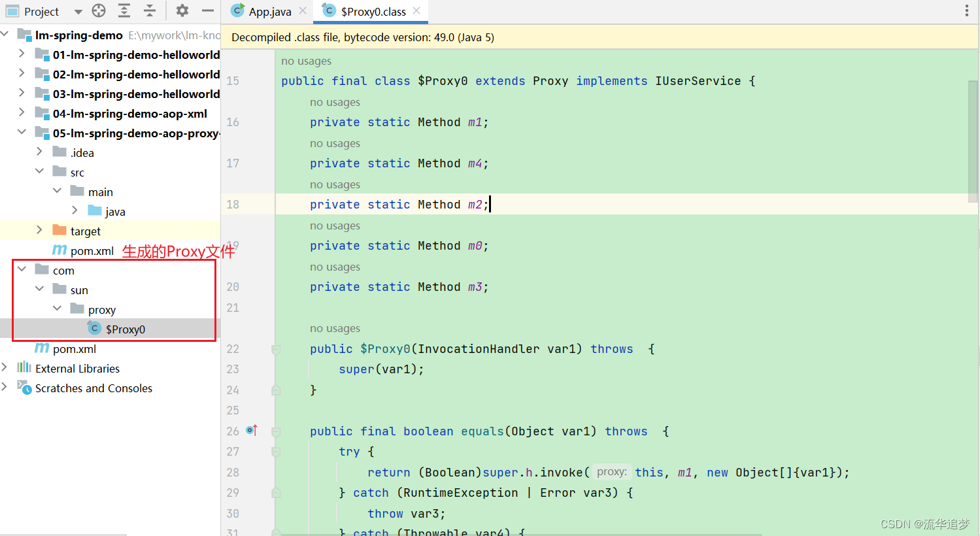The image size is (980, 536).
Task: Collapse the sun folder
Action: tap(39, 288)
